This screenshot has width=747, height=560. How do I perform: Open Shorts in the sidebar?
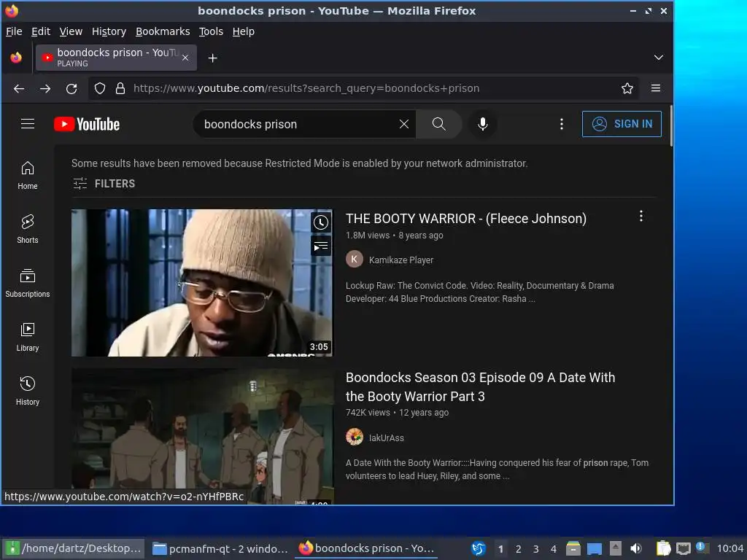[x=28, y=229]
